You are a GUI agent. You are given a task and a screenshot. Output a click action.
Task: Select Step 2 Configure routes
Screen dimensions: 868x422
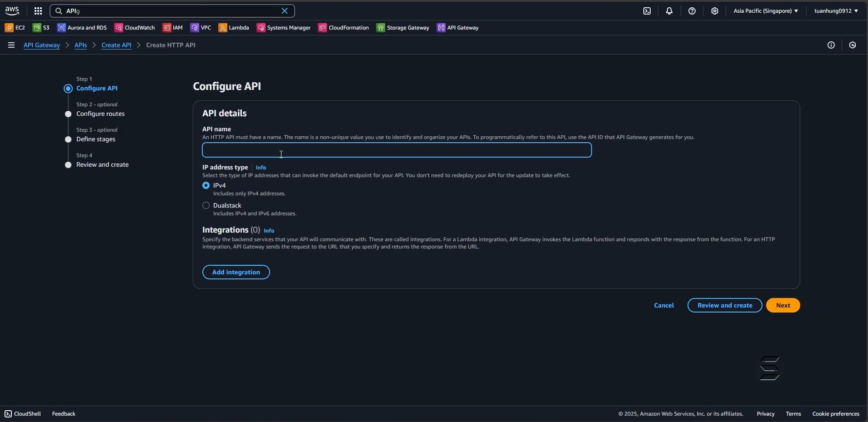click(x=100, y=114)
